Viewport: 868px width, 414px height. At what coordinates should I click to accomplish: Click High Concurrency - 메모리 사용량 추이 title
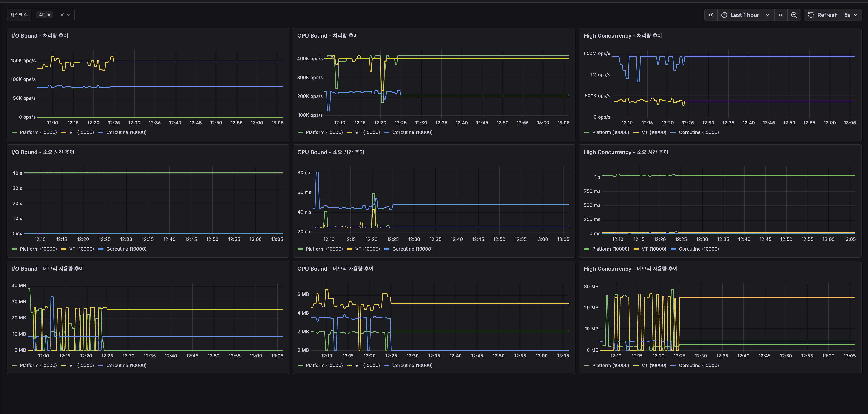(x=630, y=269)
